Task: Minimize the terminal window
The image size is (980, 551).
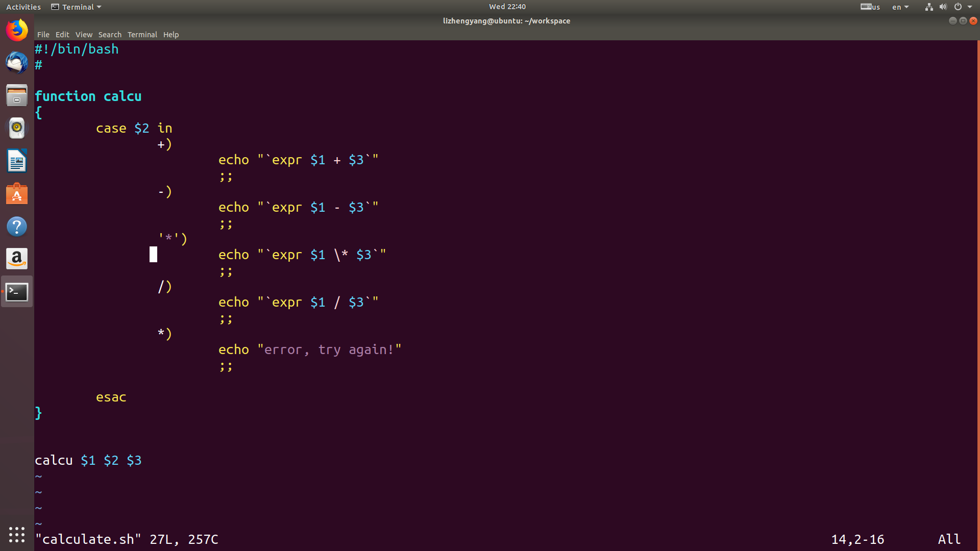Action: 952,21
